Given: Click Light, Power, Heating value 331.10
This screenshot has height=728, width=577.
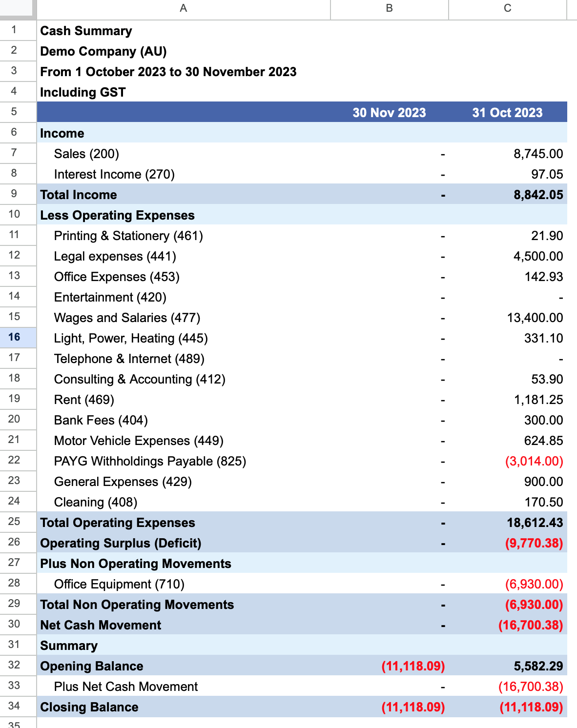Looking at the screenshot, I should (x=543, y=338).
